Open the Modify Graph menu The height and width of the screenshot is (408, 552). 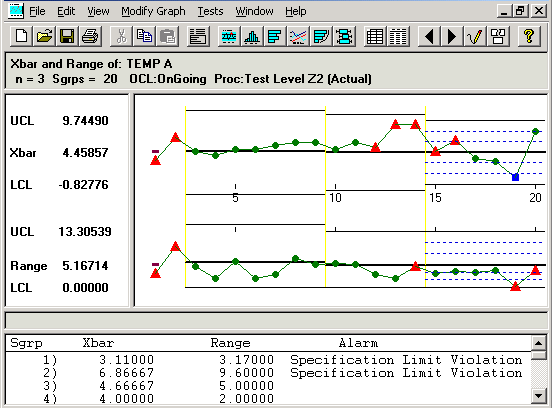pos(153,11)
